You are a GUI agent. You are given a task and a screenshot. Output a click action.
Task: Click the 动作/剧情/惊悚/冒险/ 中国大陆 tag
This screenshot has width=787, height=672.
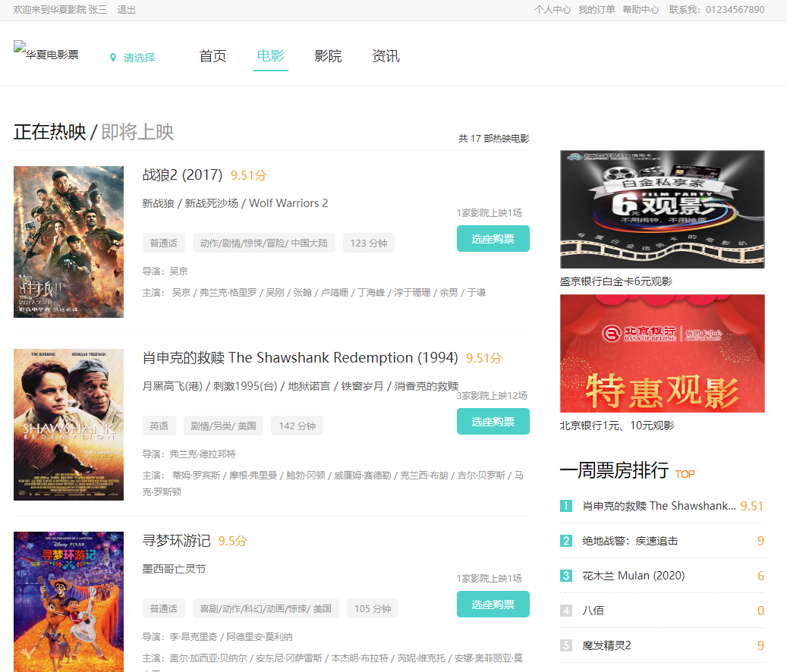point(263,243)
